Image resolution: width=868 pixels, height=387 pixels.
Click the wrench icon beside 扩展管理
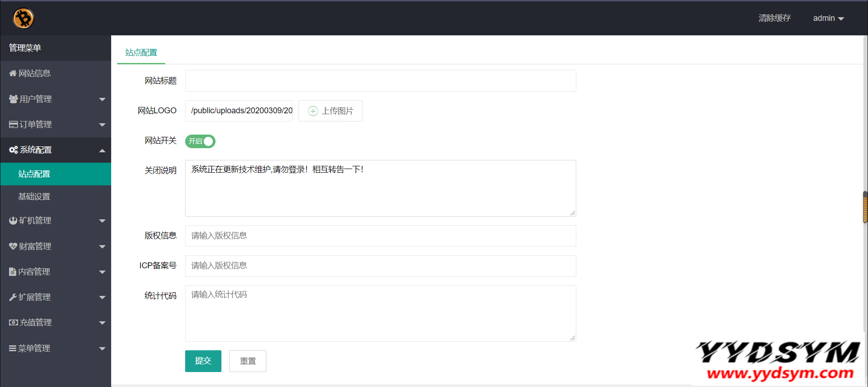pyautogui.click(x=13, y=297)
